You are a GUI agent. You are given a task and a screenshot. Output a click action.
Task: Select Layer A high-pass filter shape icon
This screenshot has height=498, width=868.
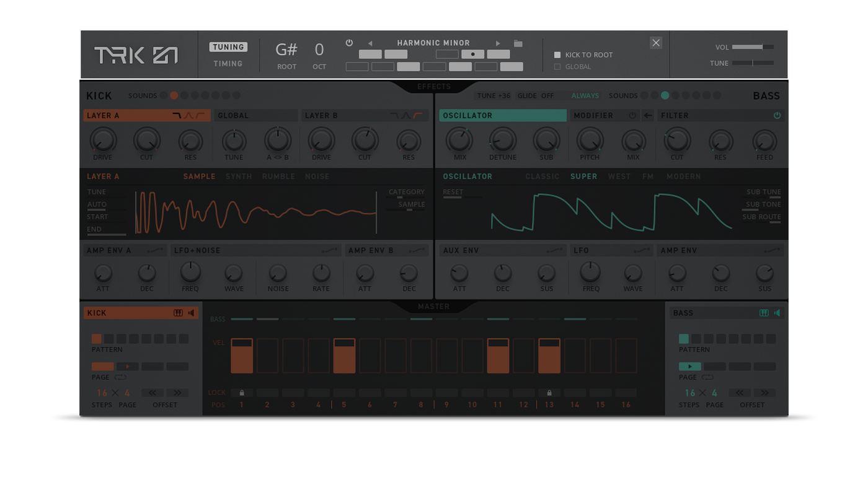pyautogui.click(x=200, y=116)
